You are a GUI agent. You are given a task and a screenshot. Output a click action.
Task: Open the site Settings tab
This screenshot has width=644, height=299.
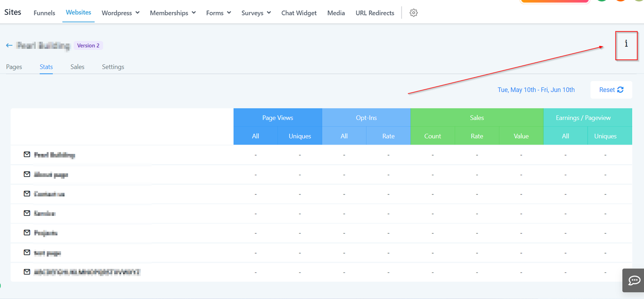coord(113,67)
